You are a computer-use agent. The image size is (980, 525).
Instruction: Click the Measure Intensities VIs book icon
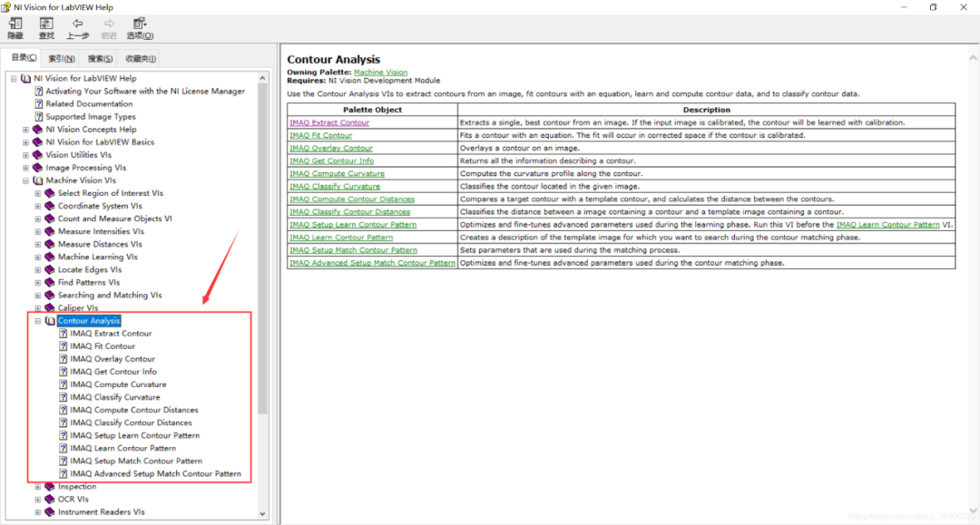[x=50, y=231]
